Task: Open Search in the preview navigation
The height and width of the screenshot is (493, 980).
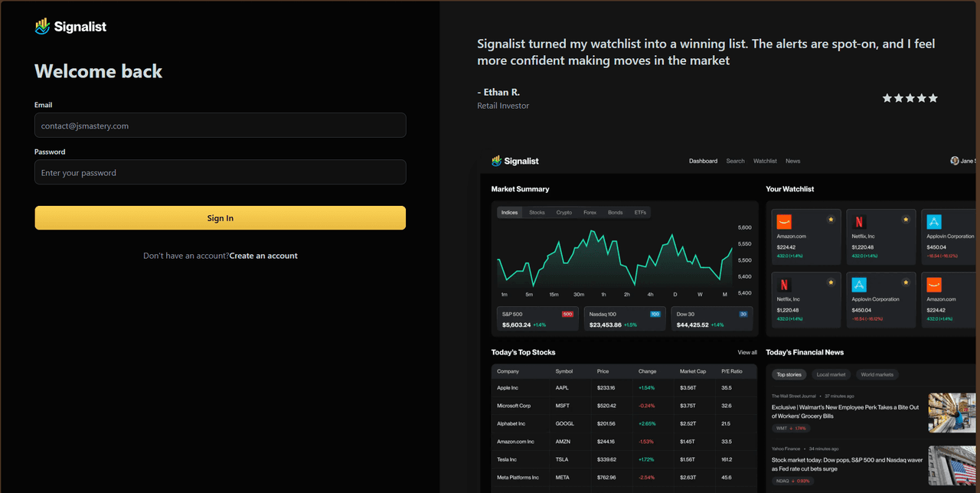Action: tap(735, 161)
